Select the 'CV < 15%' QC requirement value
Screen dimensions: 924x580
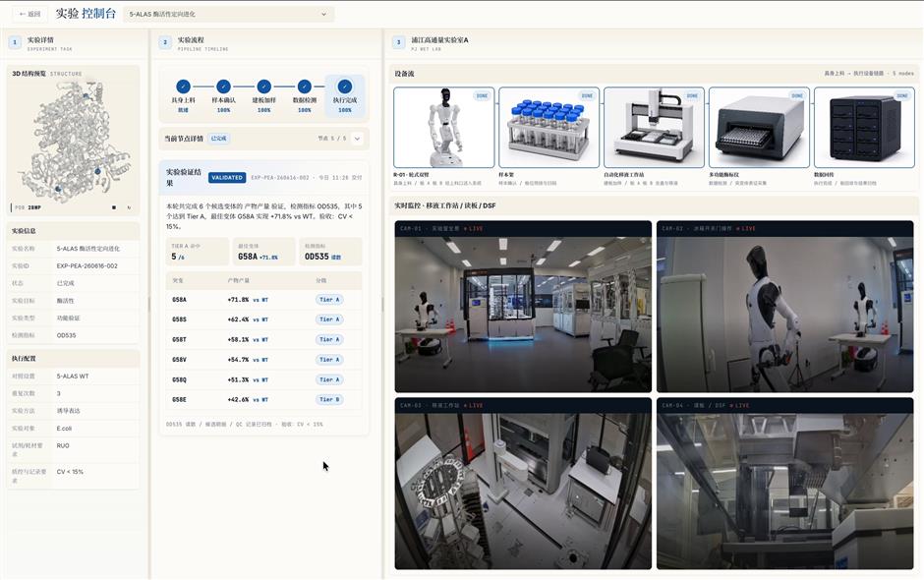[x=70, y=472]
